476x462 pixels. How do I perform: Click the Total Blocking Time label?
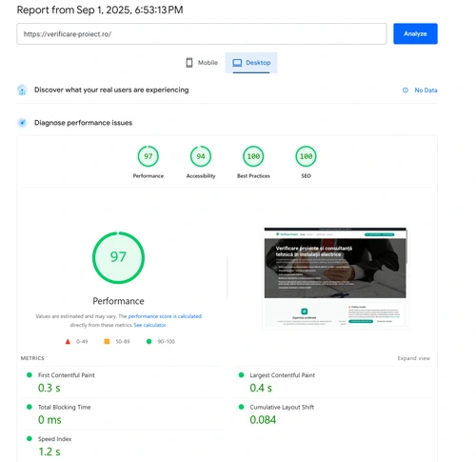coord(64,407)
